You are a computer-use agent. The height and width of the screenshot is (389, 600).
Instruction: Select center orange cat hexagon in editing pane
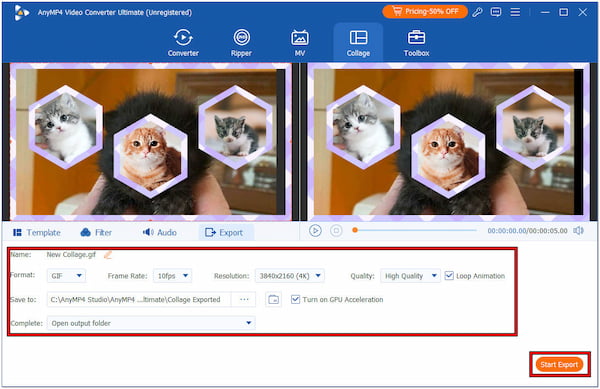tap(150, 155)
